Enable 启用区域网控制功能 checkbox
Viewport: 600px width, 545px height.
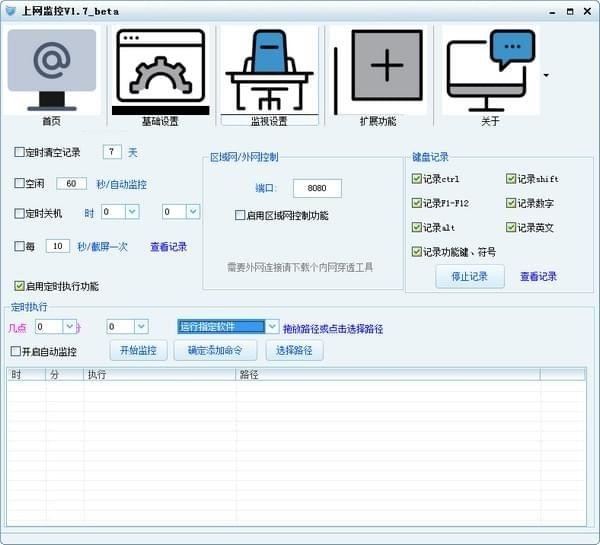coord(240,215)
